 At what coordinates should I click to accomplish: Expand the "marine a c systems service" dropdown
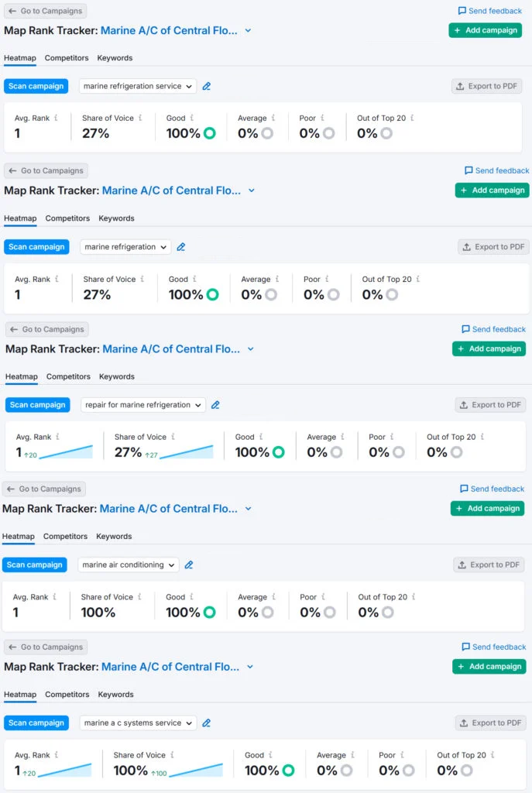tap(138, 723)
